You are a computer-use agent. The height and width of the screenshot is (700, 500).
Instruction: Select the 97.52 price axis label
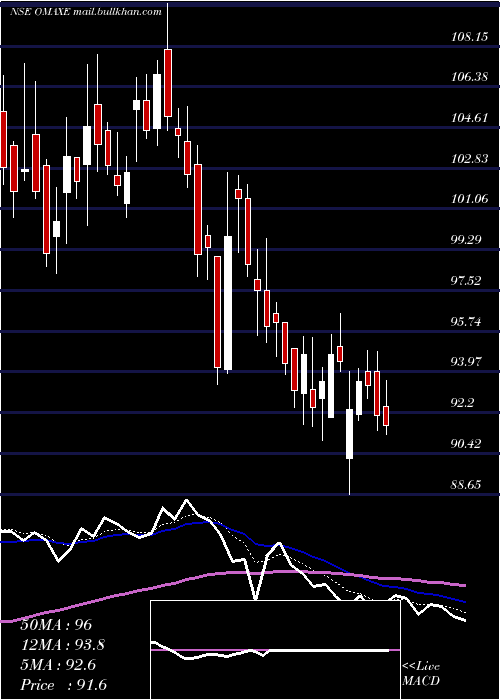click(467, 281)
